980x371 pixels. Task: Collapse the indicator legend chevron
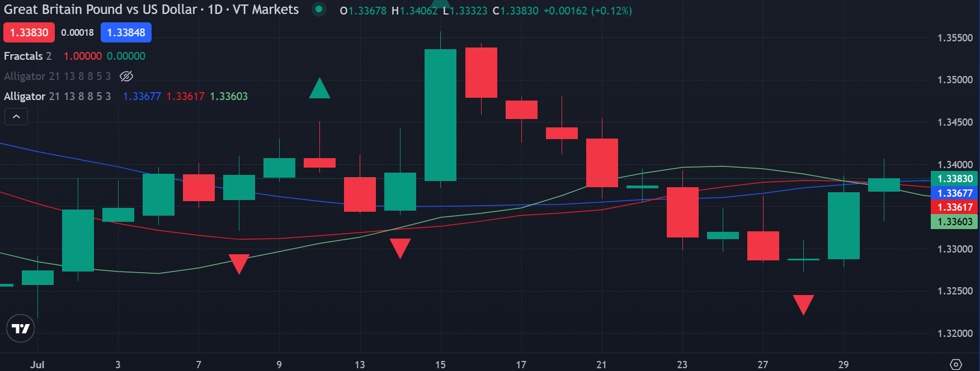[x=16, y=116]
